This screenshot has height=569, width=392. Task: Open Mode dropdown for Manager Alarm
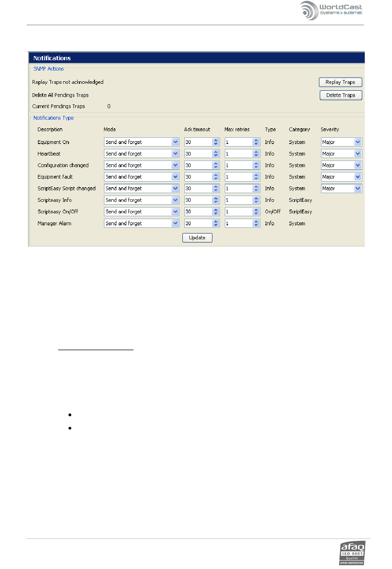[x=142, y=223]
